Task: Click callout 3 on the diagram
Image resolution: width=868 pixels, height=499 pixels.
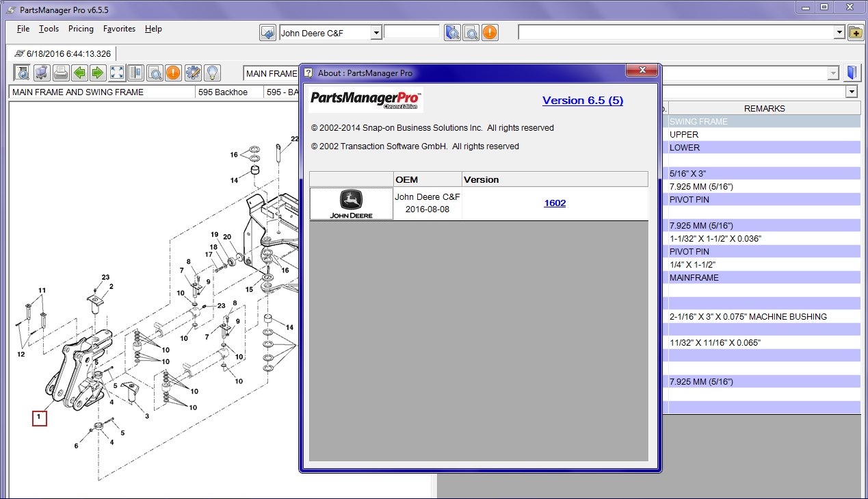Action: click(146, 415)
